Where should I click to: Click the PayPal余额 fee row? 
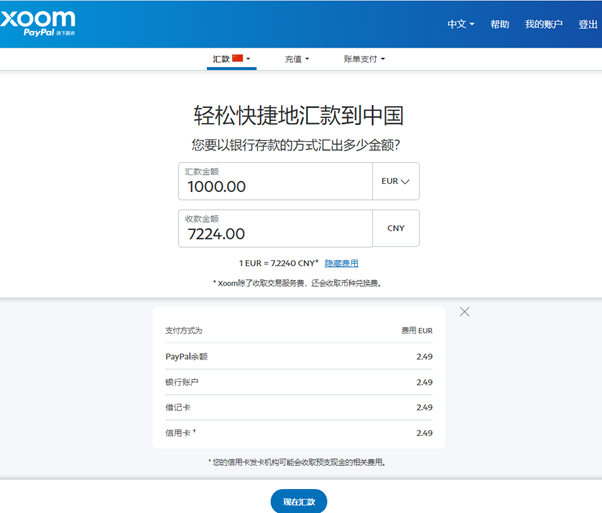(x=299, y=357)
